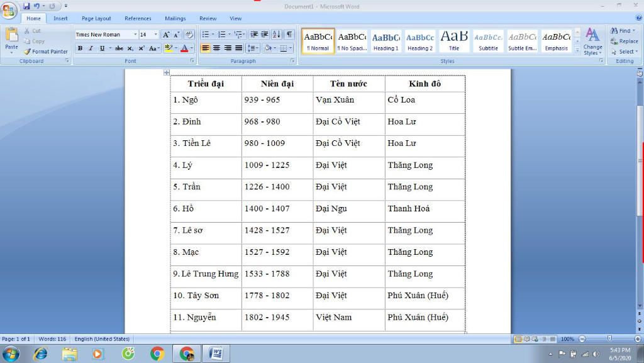Sort the selected table content A to Z
The width and height of the screenshot is (644, 363).
[277, 35]
